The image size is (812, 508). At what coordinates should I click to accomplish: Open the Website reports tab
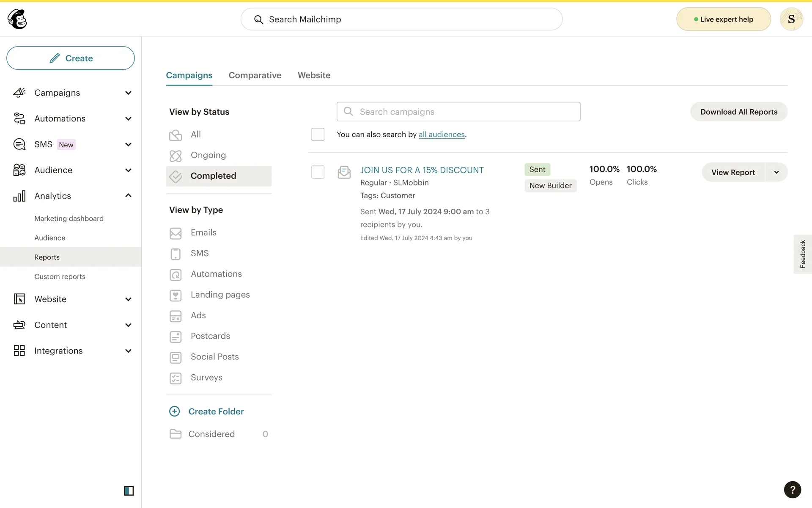[x=314, y=75]
